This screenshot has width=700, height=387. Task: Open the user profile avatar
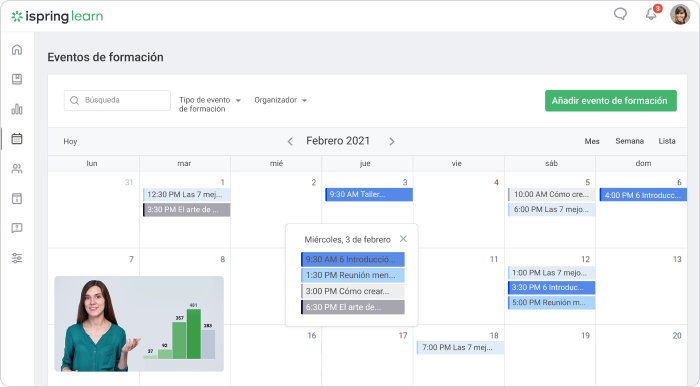tap(680, 15)
